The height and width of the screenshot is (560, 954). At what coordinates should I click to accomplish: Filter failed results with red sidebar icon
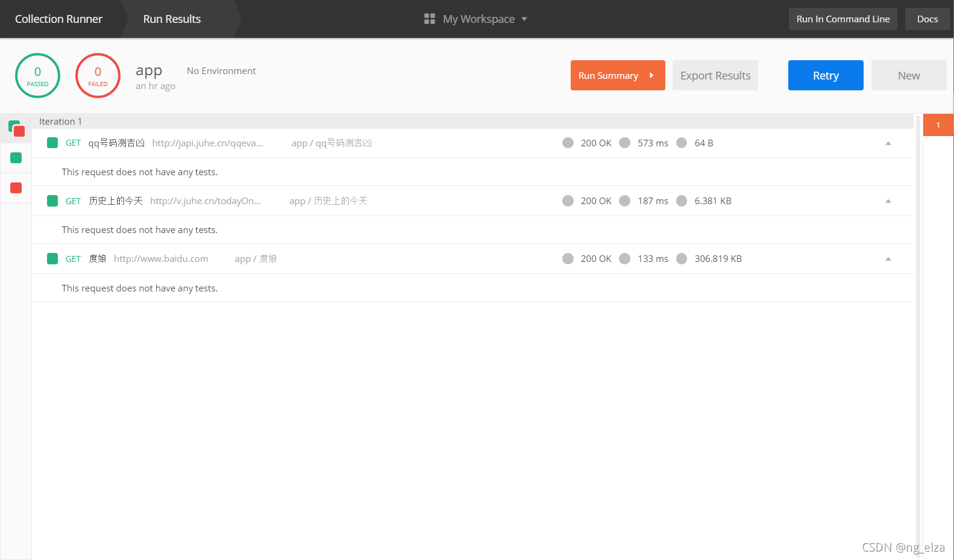16,188
